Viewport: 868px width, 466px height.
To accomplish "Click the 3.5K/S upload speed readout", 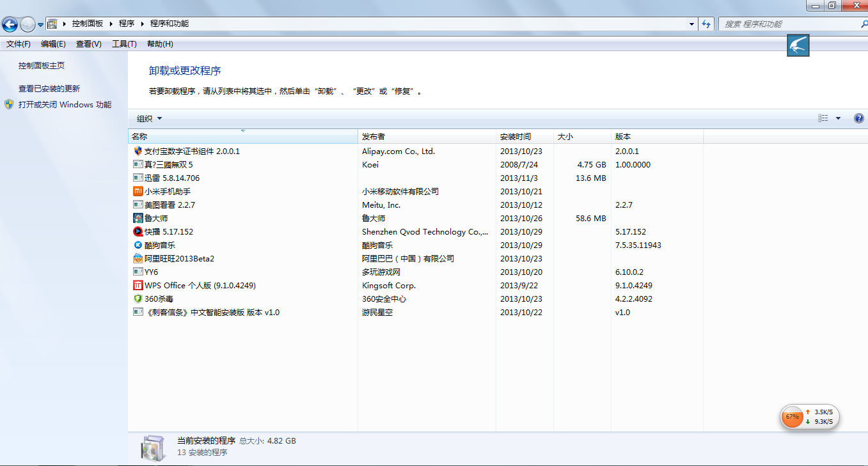I will point(824,412).
